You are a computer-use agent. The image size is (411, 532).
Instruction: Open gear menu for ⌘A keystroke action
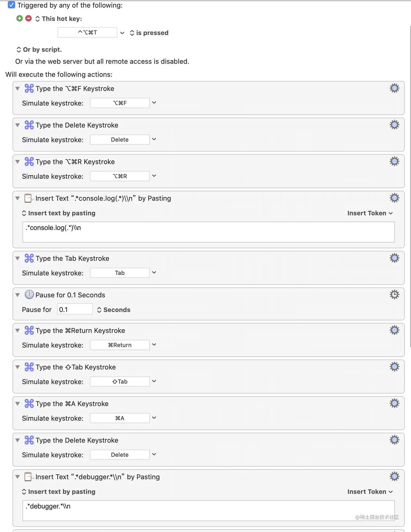[x=394, y=403]
